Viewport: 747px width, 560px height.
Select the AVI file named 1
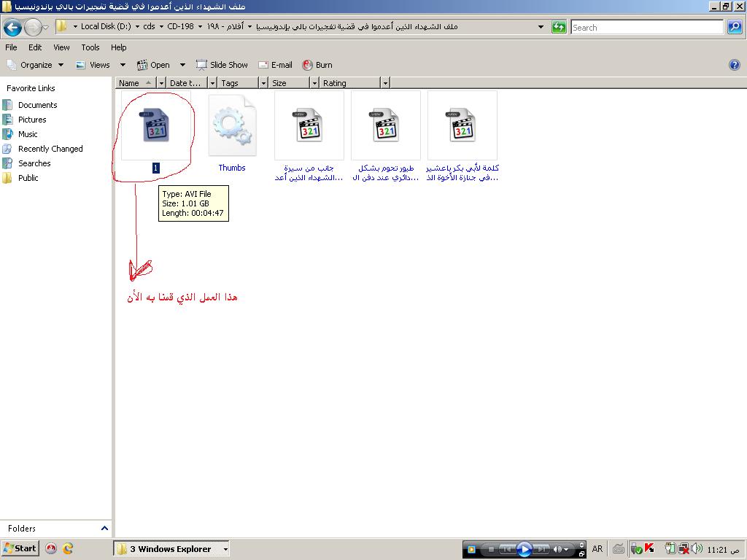point(155,125)
